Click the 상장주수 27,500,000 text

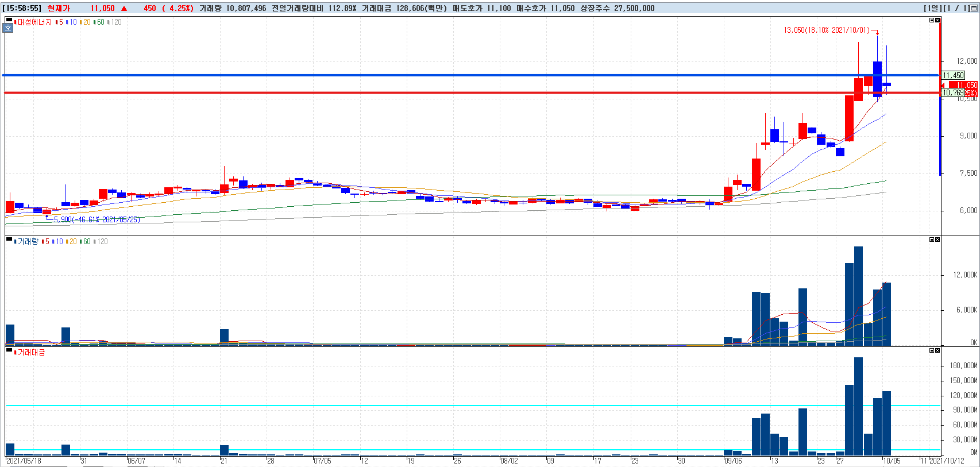click(x=617, y=9)
